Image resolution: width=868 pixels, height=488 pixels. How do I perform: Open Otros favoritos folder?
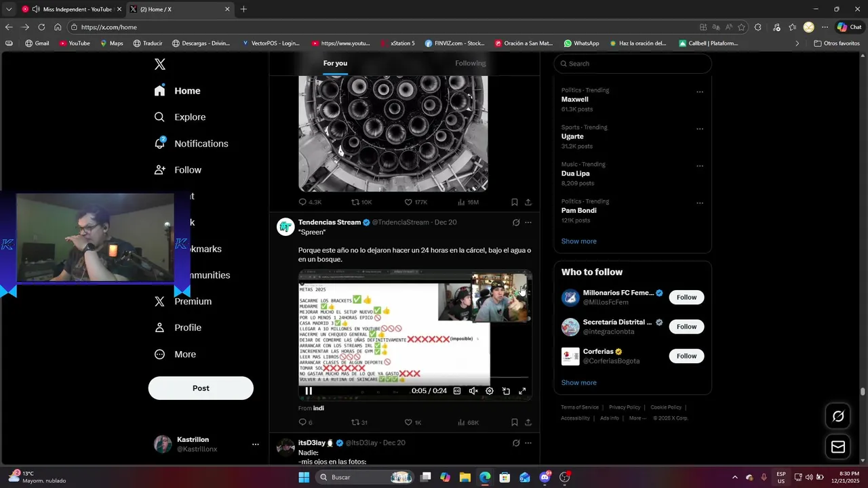837,43
